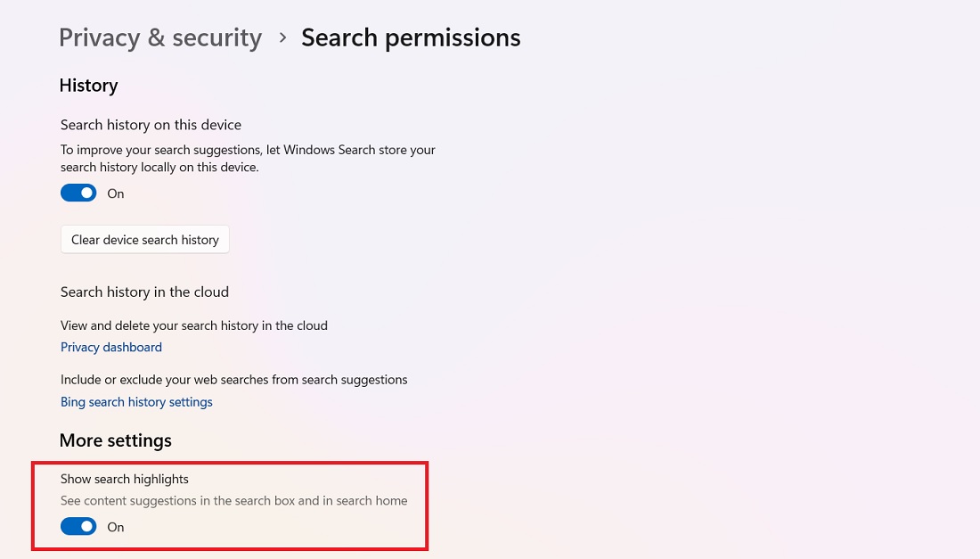Select the Search permissions breadcrumb title
This screenshot has width=980, height=559.
[x=411, y=37]
